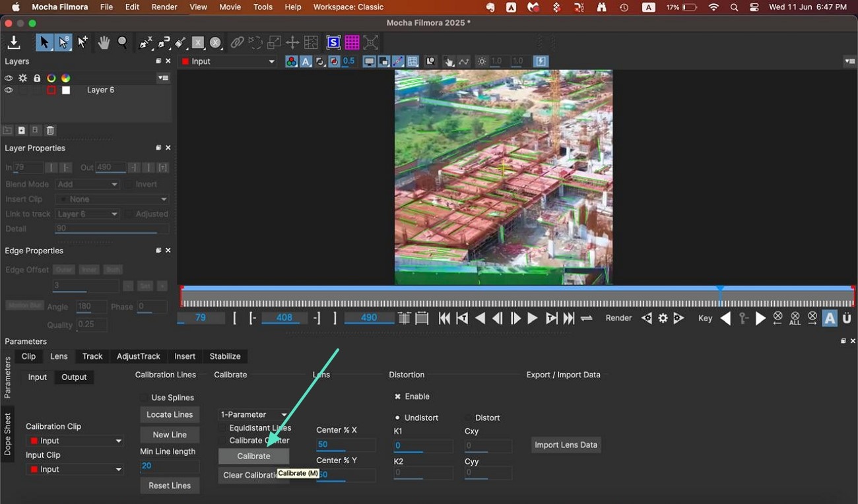The height and width of the screenshot is (504, 858).
Task: Open the Calibration Clip Input dropdown
Action: [75, 441]
